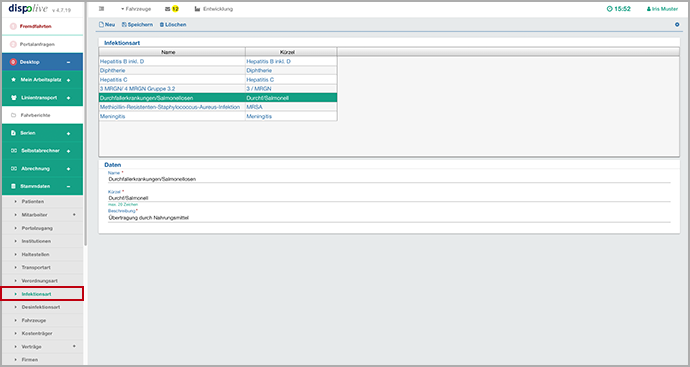Click the settings gear icon at right of toolbar
The image size is (690, 367).
tap(677, 25)
